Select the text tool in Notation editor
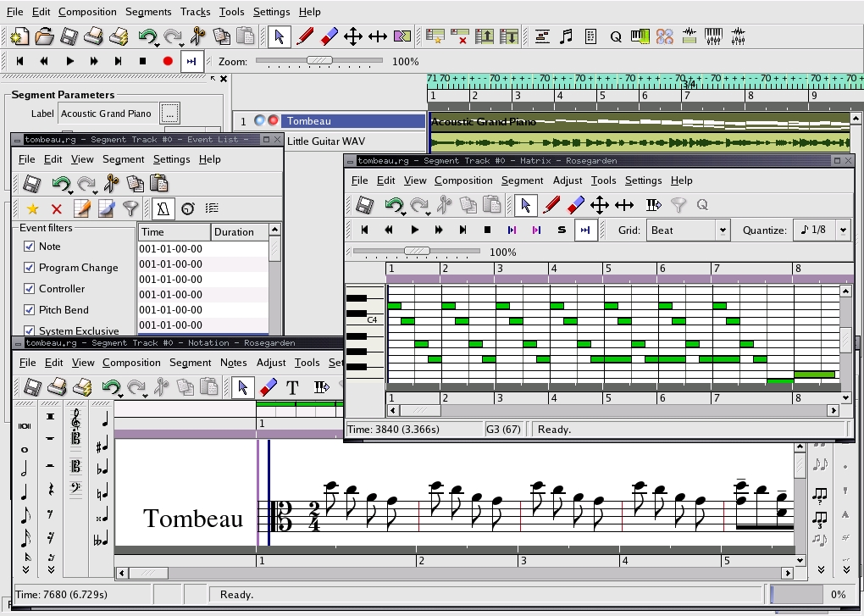Screen dimensions: 864x616 point(292,387)
